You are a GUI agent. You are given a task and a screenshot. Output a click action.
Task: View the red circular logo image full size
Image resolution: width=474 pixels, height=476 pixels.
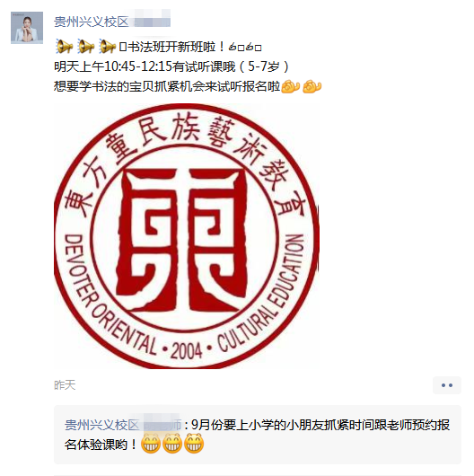pyautogui.click(x=187, y=236)
